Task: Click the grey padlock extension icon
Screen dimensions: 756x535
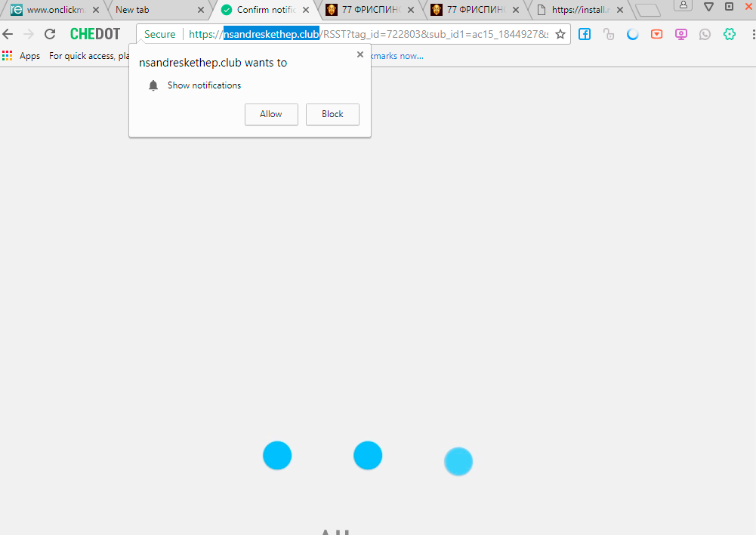Action: [609, 34]
